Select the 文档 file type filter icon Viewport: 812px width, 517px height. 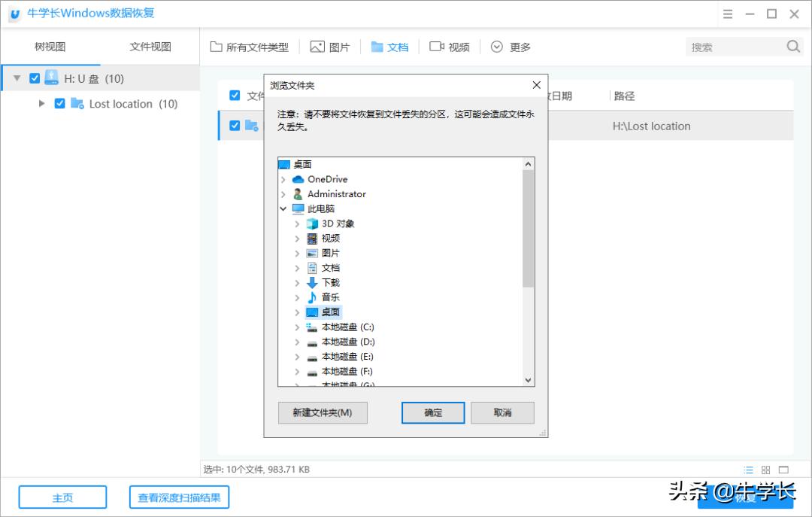[376, 46]
